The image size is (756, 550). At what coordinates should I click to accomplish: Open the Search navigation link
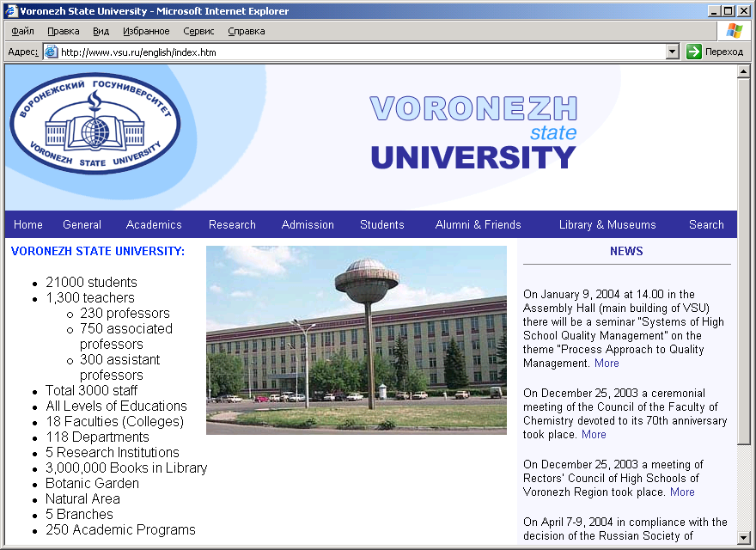pyautogui.click(x=706, y=225)
